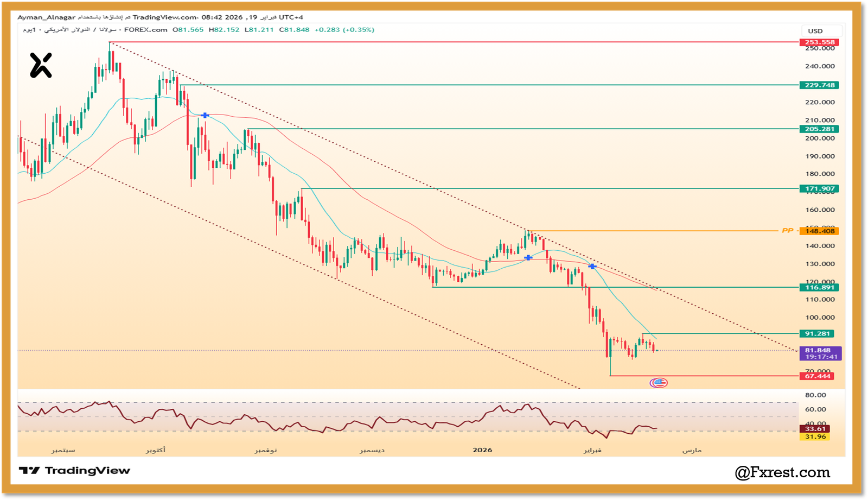This screenshot has width=868, height=500.
Task: Open the US flag economic event icon
Action: tap(659, 383)
